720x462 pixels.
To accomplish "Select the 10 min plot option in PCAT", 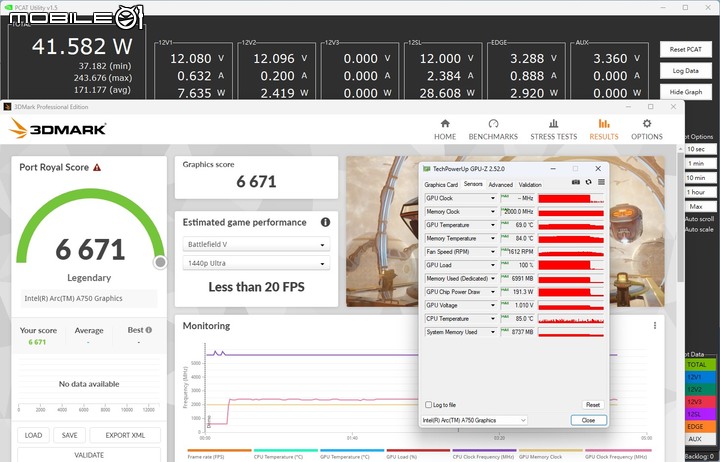I will (x=699, y=178).
